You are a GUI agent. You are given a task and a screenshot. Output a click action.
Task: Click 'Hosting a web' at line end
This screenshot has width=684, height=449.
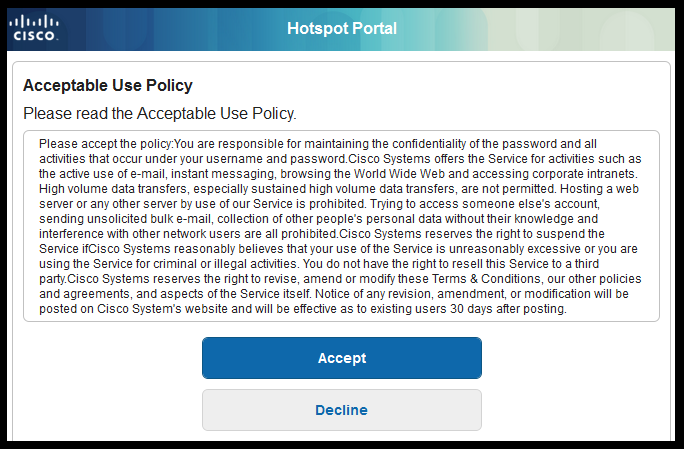(599, 189)
